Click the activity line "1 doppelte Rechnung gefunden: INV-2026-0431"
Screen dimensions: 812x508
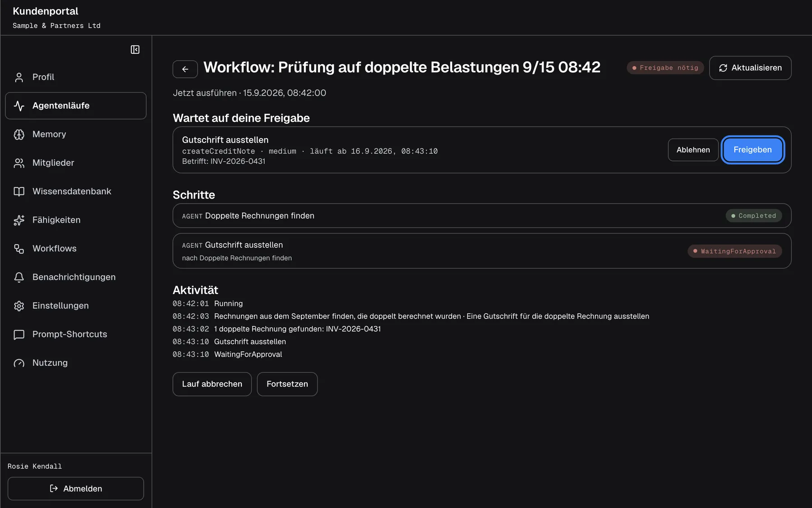298,329
